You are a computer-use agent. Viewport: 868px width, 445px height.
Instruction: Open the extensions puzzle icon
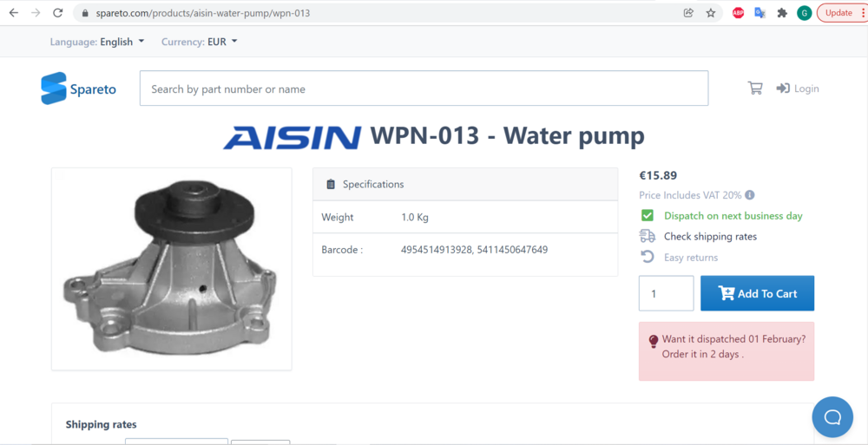(782, 13)
